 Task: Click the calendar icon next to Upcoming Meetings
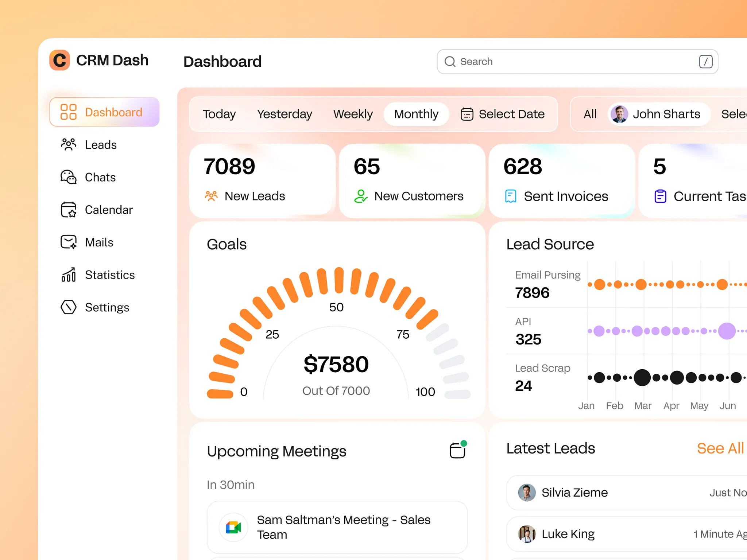(457, 451)
